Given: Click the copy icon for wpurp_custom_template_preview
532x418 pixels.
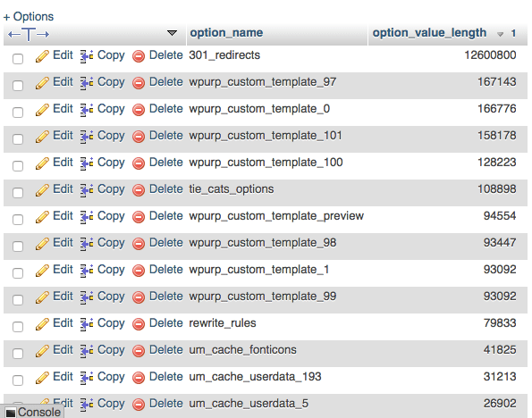Looking at the screenshot, I should click(87, 217).
